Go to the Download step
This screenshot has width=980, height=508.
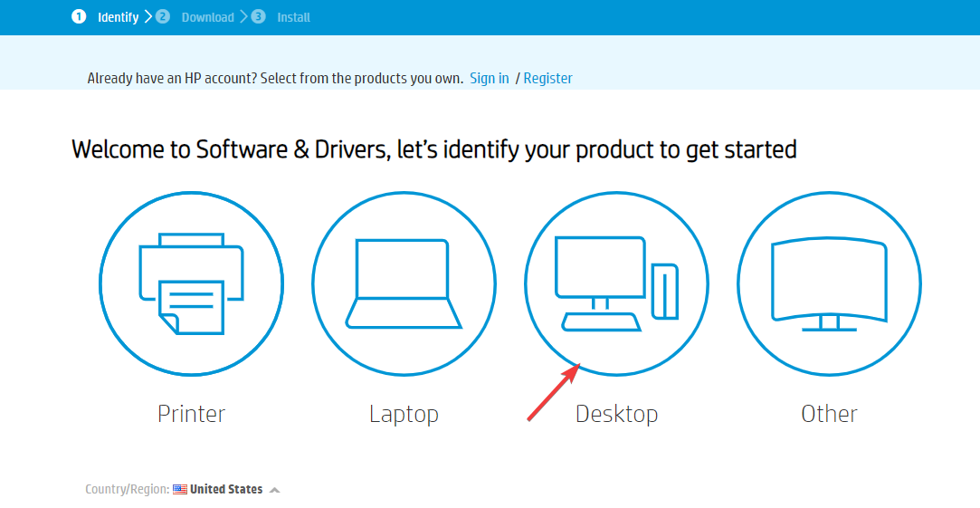[207, 17]
